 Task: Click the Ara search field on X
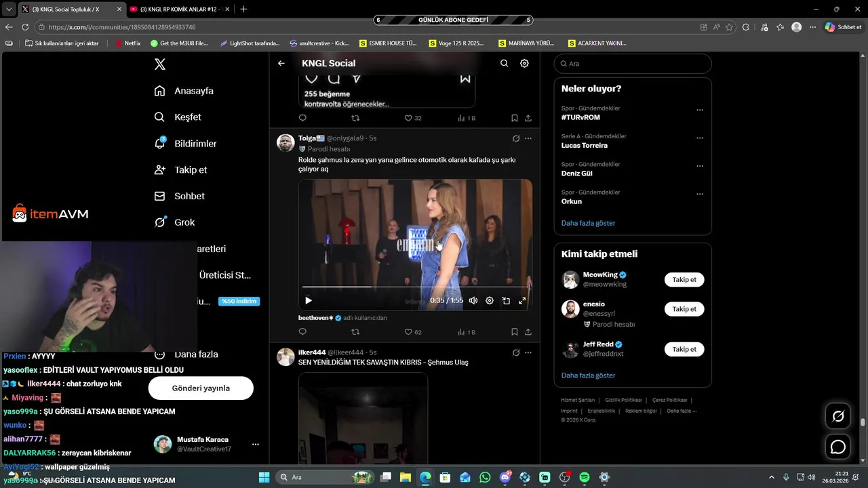(x=633, y=64)
